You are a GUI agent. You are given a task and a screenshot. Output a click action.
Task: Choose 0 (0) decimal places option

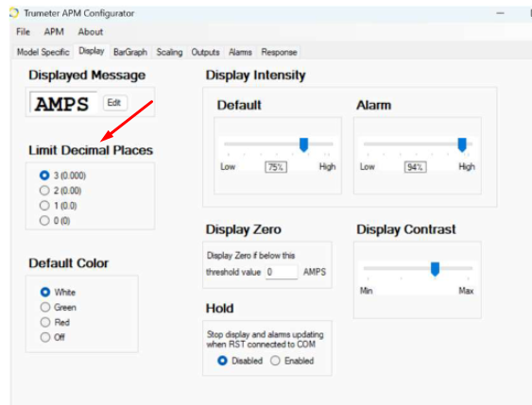pos(55,221)
